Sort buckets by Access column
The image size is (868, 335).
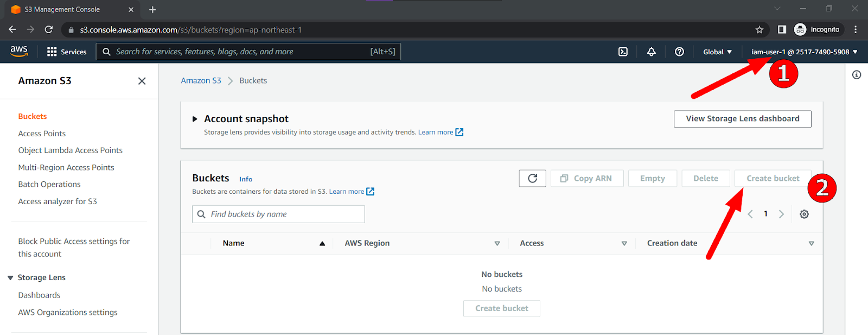click(624, 243)
